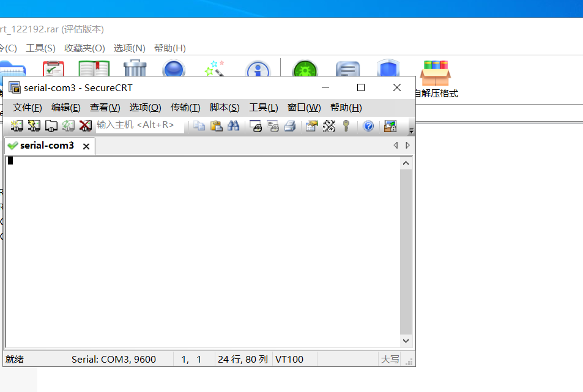Click the Info icon in WinRAR toolbar

(x=258, y=68)
